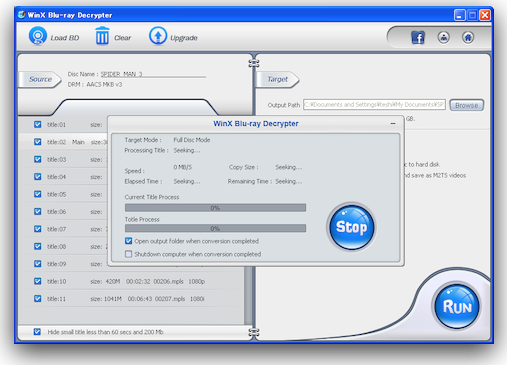Open the home page icon
507x365 pixels.
[468, 37]
